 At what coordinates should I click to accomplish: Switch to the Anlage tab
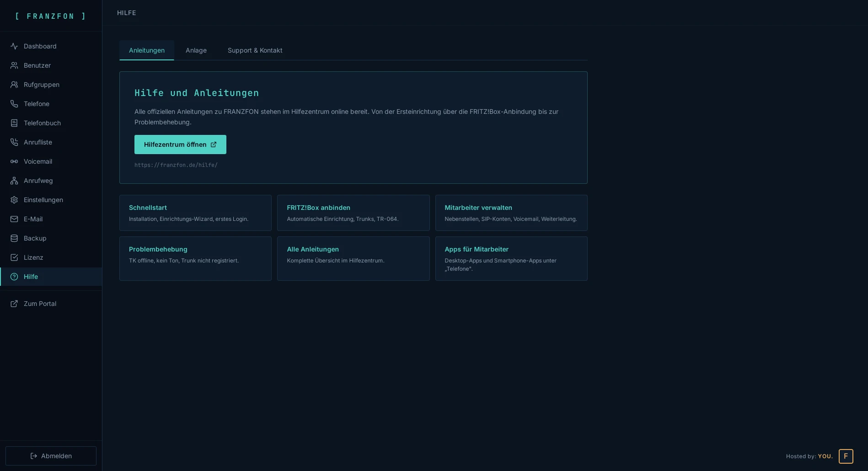(196, 50)
